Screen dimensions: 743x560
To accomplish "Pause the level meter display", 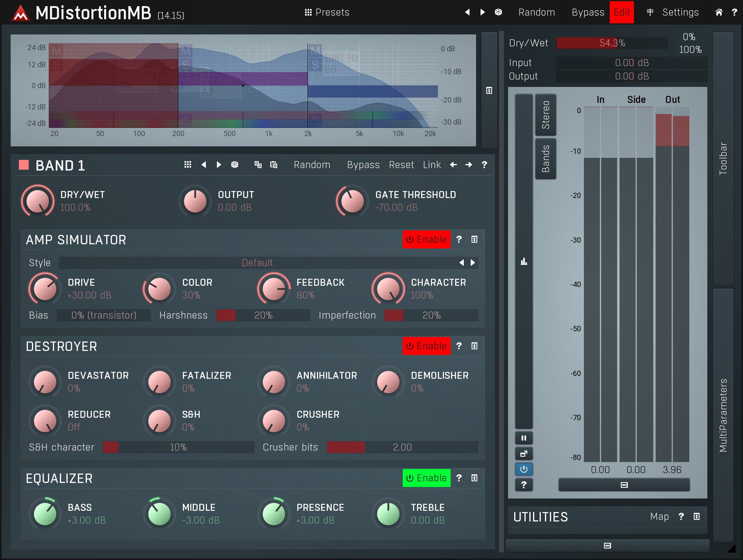I will (x=524, y=438).
